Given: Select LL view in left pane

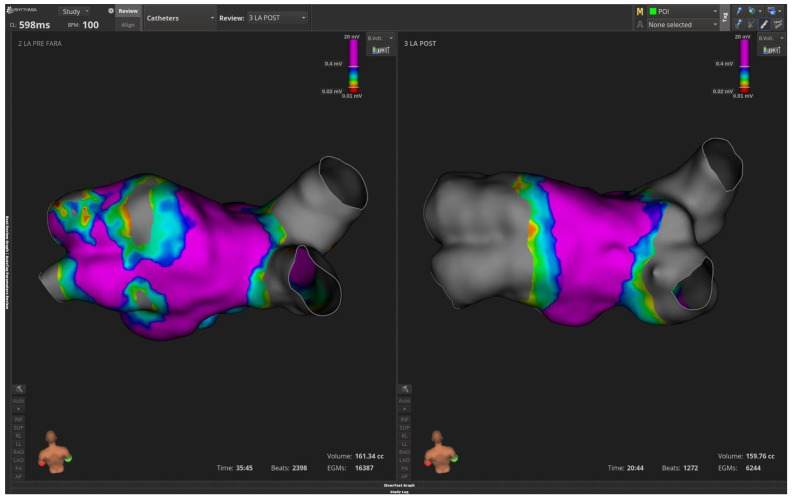Looking at the screenshot, I should pos(19,444).
